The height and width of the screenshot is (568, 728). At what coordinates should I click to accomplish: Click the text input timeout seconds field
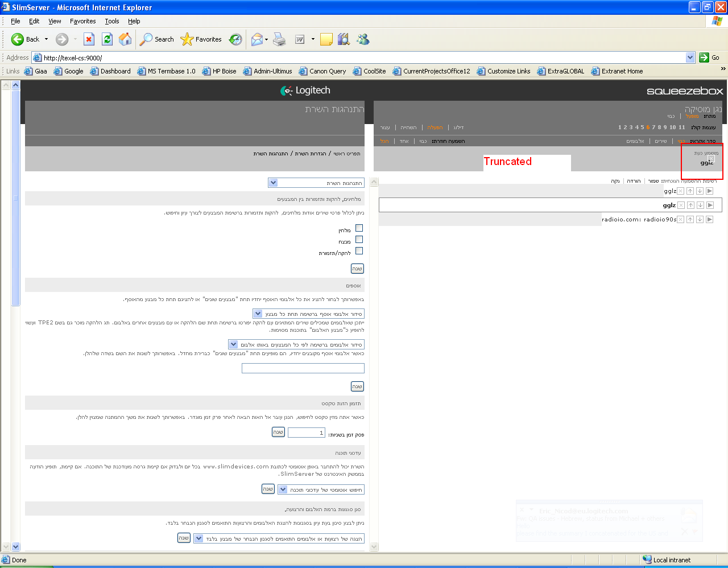click(306, 433)
